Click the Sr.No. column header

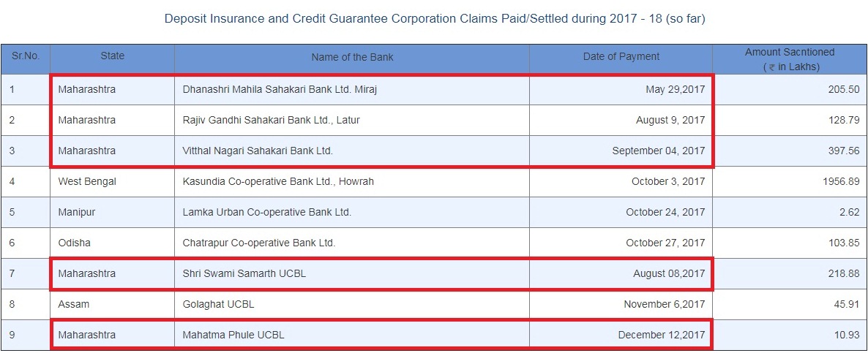point(25,56)
